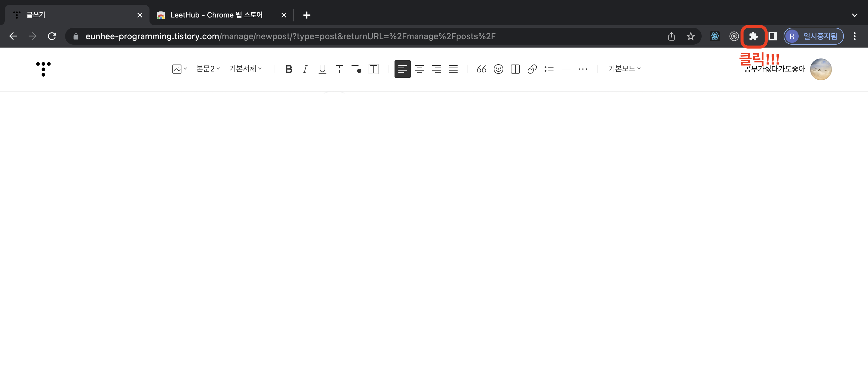868x392 pixels.
Task: Click the Tistory logo link
Action: [x=43, y=69]
